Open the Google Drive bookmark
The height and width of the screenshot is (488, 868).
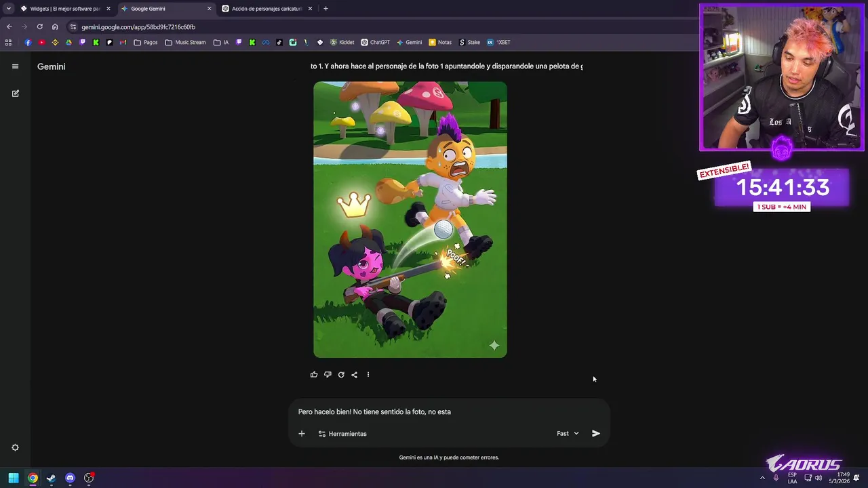[68, 42]
